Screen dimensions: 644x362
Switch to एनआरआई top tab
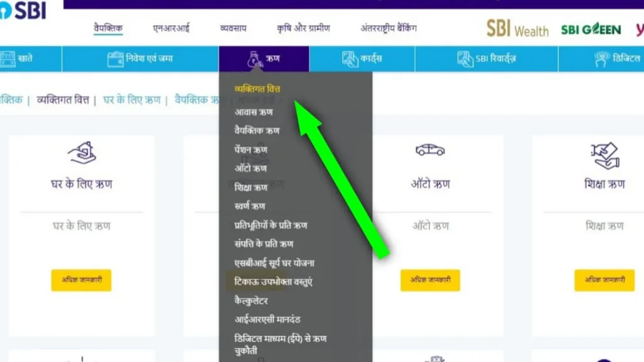pyautogui.click(x=171, y=28)
